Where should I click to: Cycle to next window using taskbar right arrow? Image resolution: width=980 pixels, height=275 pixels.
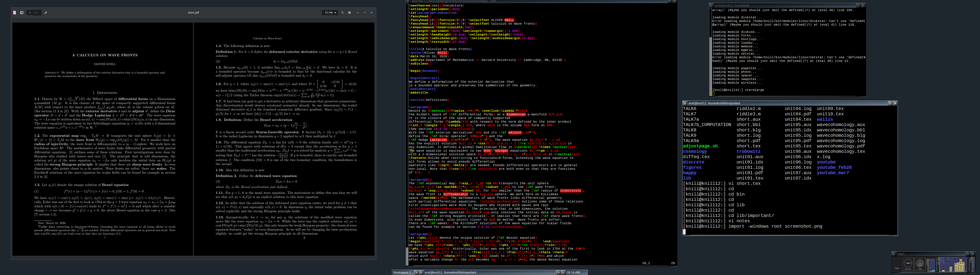(x=563, y=272)
